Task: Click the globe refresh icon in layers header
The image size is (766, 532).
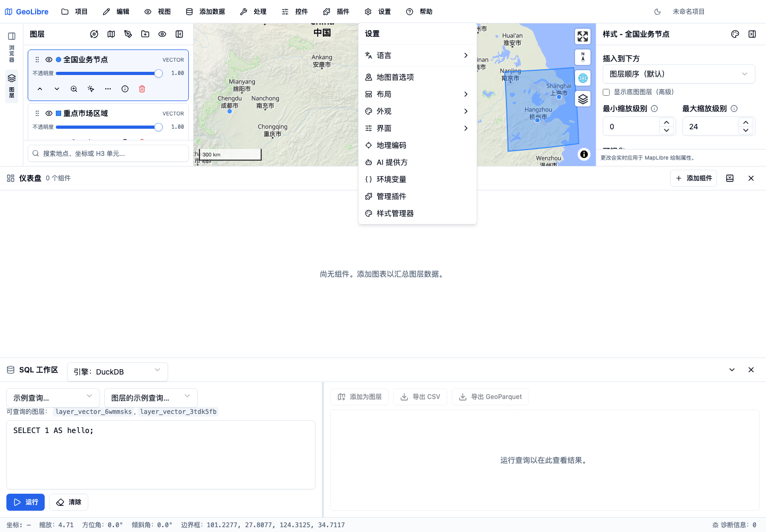Action: 94,34
